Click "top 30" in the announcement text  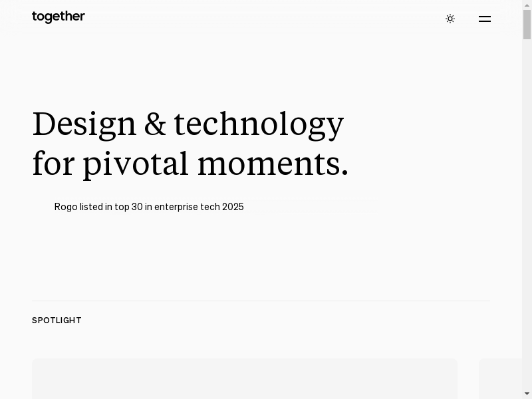[x=128, y=207]
